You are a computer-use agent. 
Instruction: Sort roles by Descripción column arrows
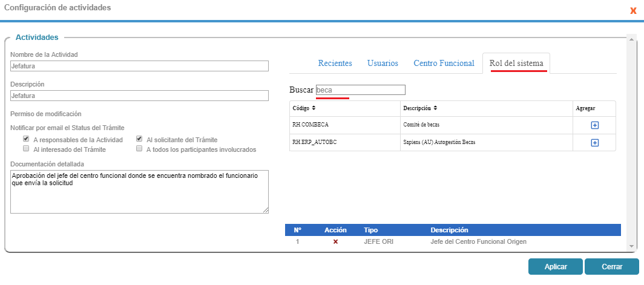click(x=435, y=108)
